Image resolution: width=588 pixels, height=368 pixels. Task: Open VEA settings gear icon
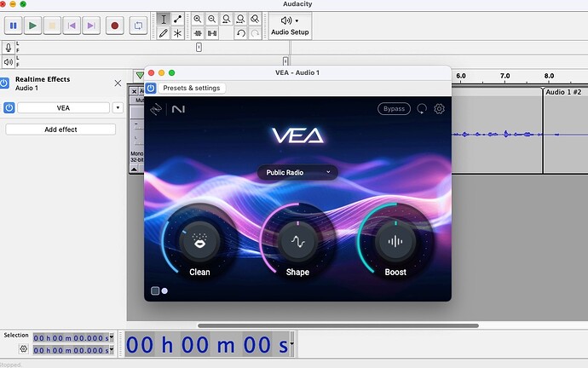(x=439, y=109)
